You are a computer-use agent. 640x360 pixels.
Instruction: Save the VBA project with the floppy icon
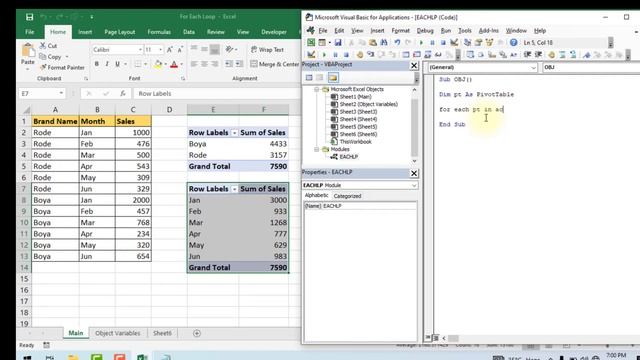pyautogui.click(x=338, y=42)
